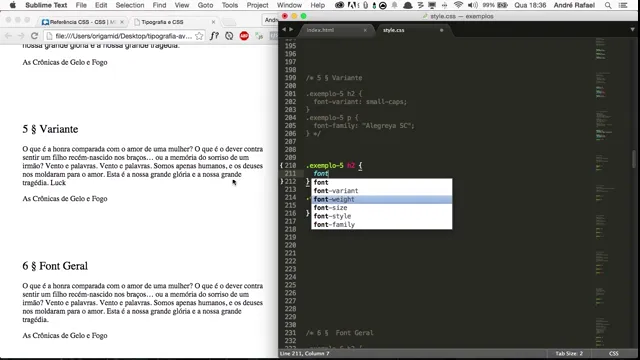Close the Referência CSS browser tab
The height and width of the screenshot is (360, 640).
point(122,22)
